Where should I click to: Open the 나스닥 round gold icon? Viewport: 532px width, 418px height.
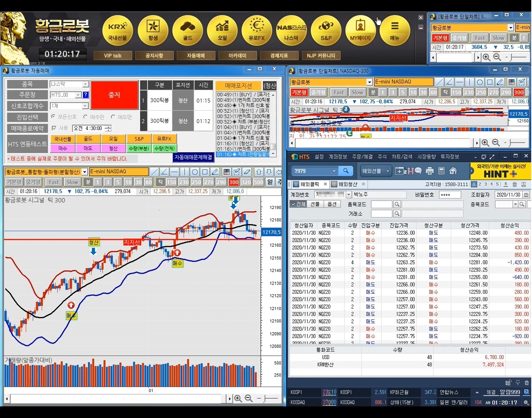pos(291,30)
